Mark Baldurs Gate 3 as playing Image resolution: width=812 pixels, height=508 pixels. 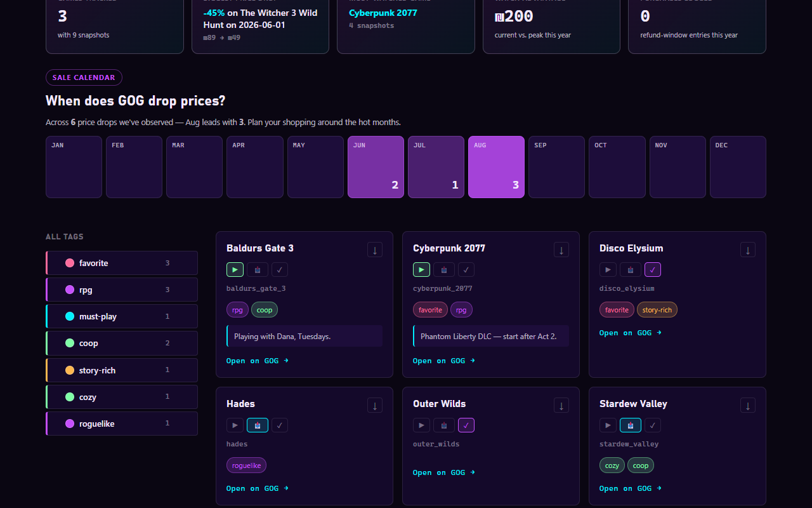pos(235,270)
